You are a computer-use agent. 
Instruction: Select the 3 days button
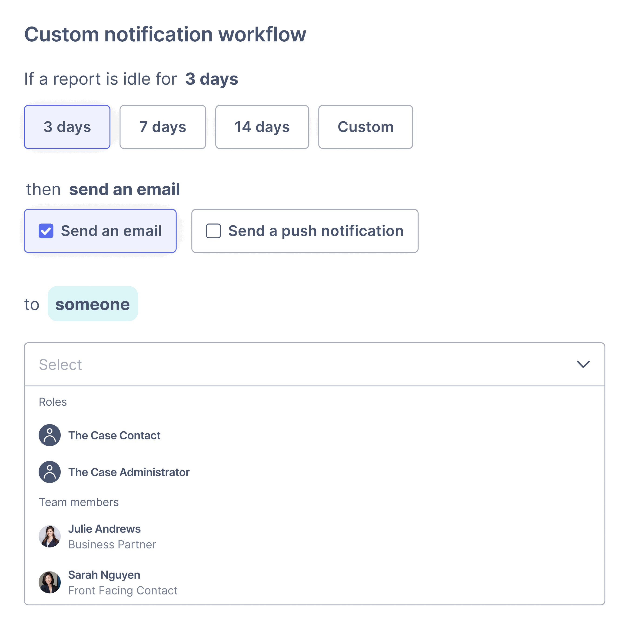pos(67,127)
